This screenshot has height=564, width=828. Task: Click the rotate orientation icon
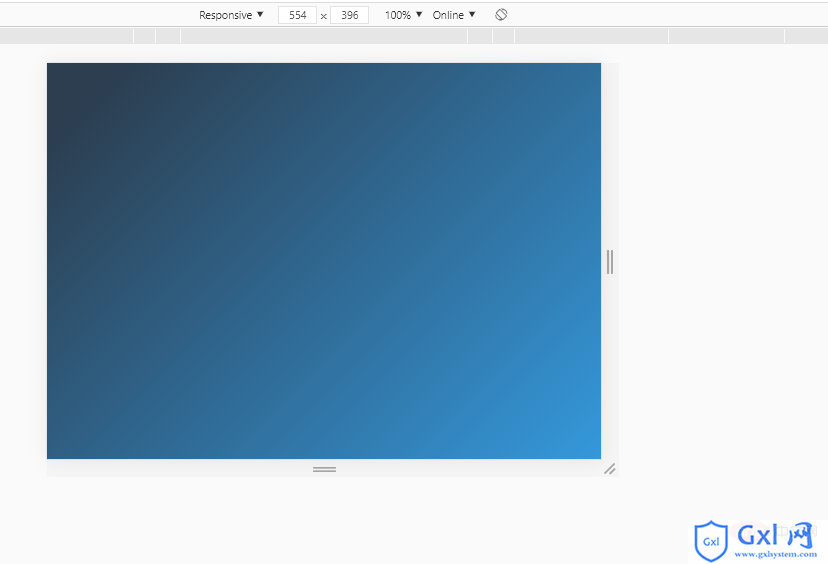point(501,15)
